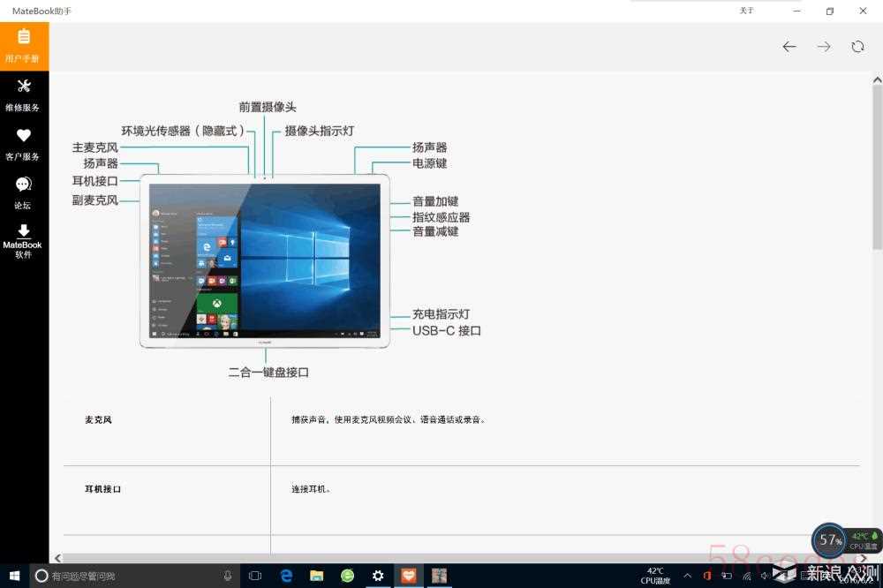Click the 电源键 label
This screenshot has height=588, width=883.
coord(430,163)
